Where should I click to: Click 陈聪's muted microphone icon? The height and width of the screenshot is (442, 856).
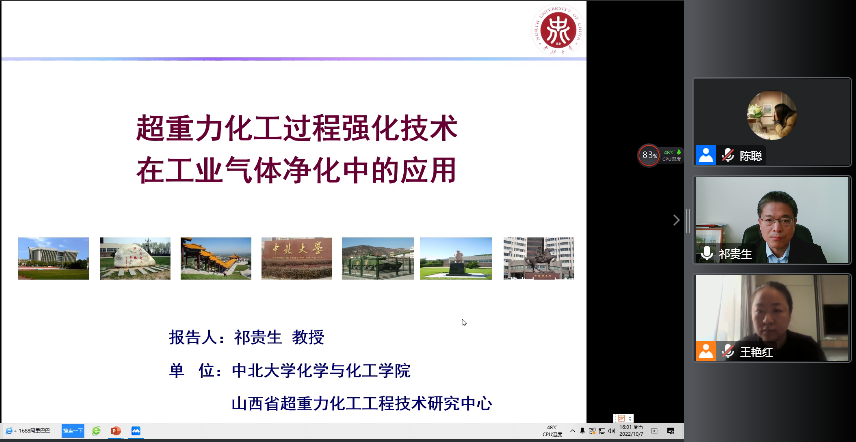pyautogui.click(x=729, y=156)
